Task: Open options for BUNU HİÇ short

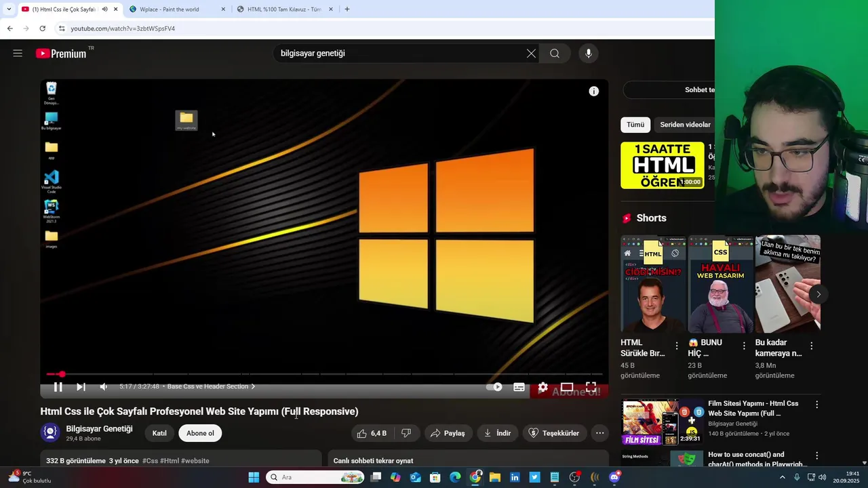Action: 744,346
